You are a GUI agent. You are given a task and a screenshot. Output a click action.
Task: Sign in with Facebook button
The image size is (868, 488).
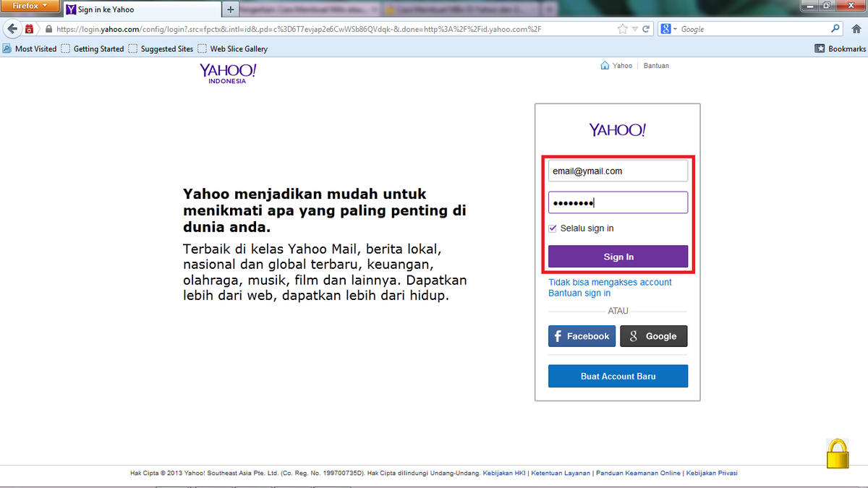(x=582, y=336)
